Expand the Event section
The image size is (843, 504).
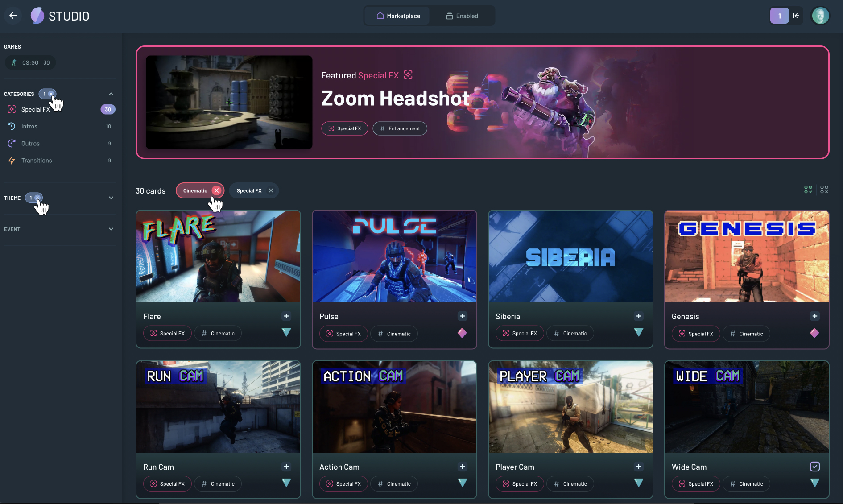pyautogui.click(x=111, y=229)
